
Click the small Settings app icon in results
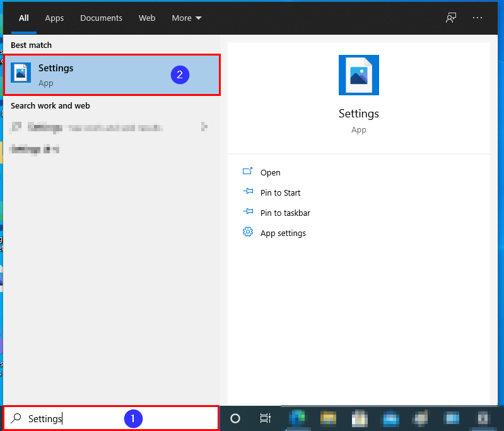click(21, 73)
